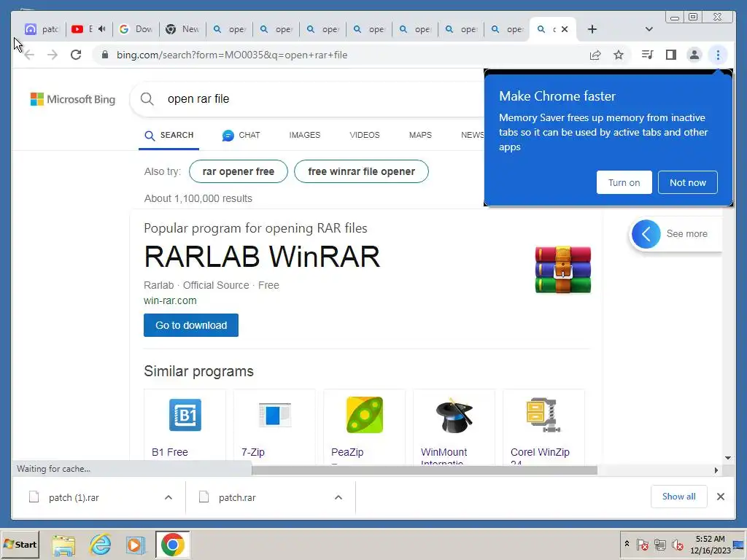Open Windows Media Player from taskbar
747x560 pixels.
[x=136, y=545]
